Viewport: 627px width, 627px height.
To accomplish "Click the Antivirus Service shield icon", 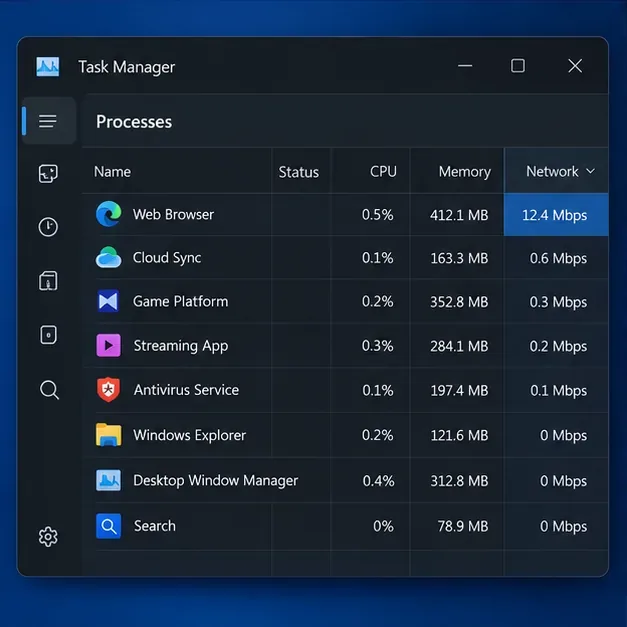I will tap(108, 389).
